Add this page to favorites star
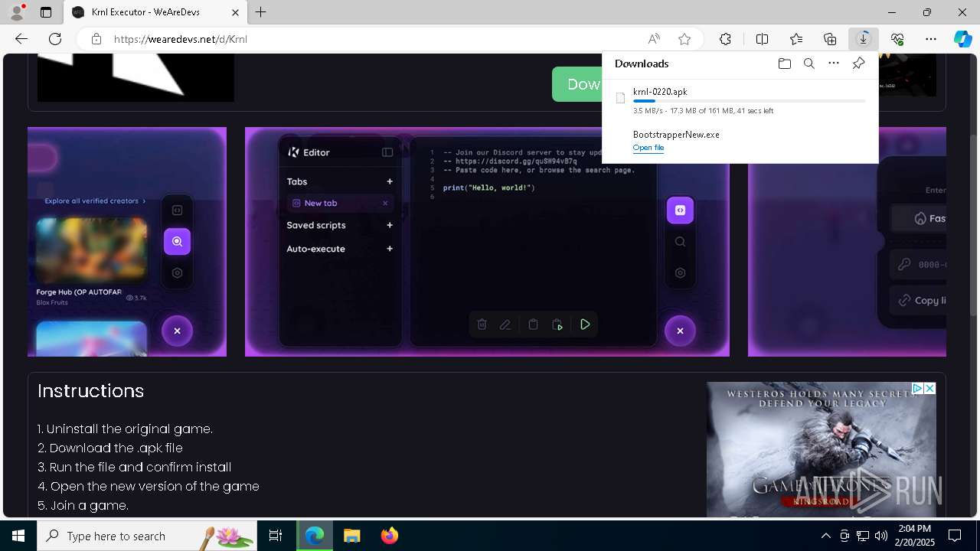This screenshot has width=980, height=551. [684, 39]
